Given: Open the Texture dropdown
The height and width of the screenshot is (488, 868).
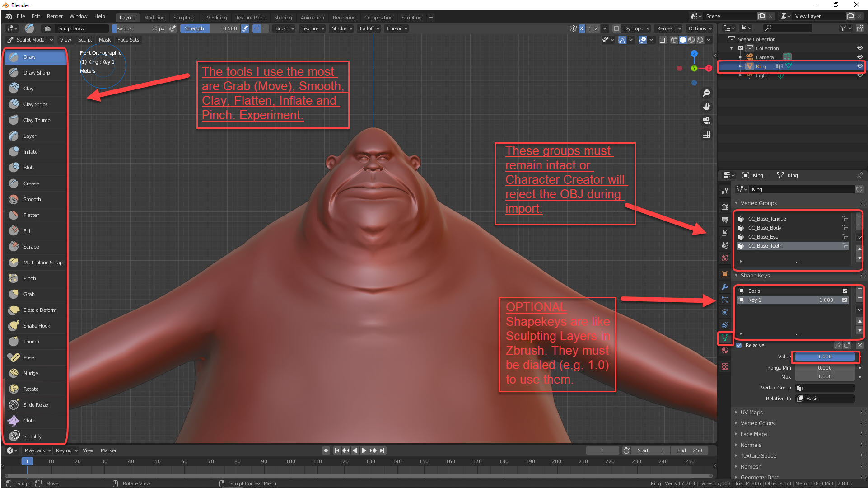Looking at the screenshot, I should 313,28.
